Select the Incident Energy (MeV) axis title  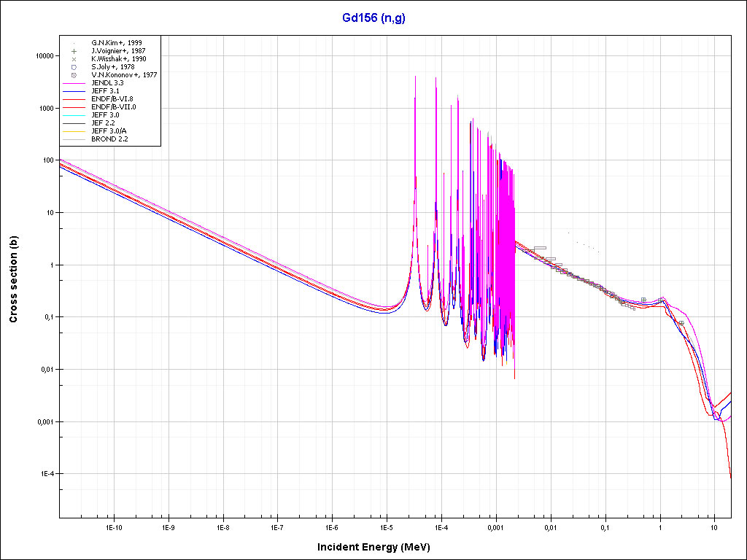pos(379,547)
